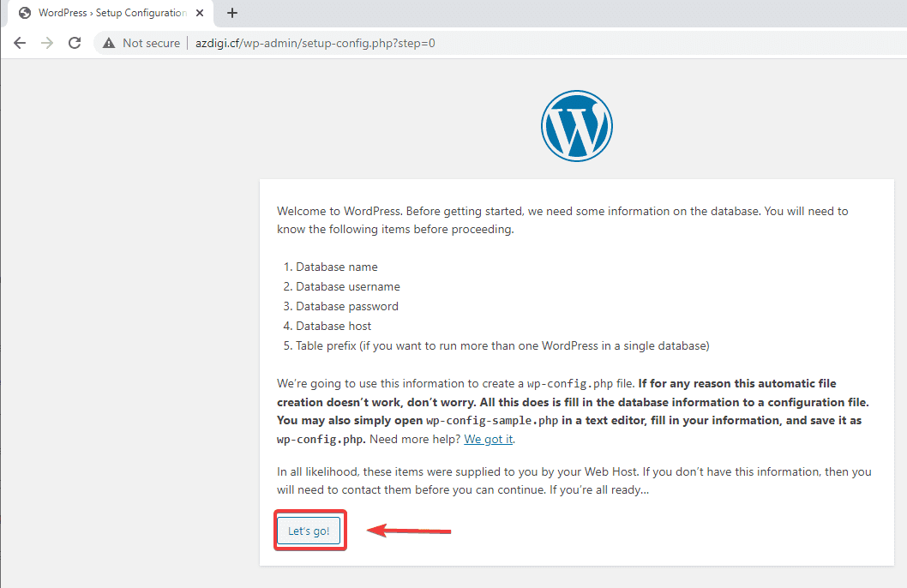This screenshot has height=588, width=907.
Task: Click the 'Database name' list item
Action: click(336, 267)
